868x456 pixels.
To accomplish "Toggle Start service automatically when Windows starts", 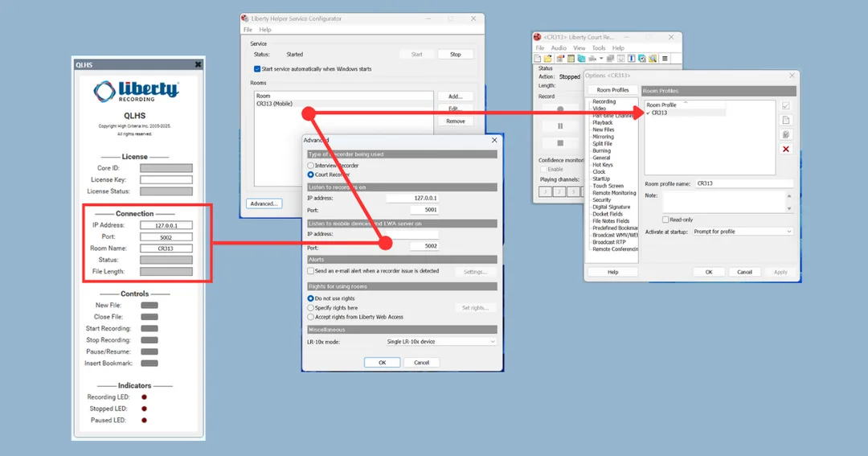I will 257,69.
